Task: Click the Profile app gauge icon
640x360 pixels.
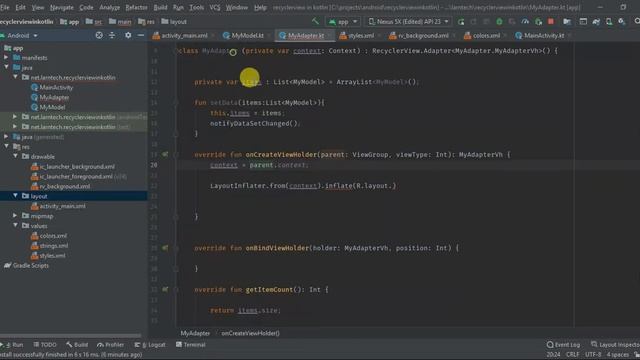Action: pos(525,22)
